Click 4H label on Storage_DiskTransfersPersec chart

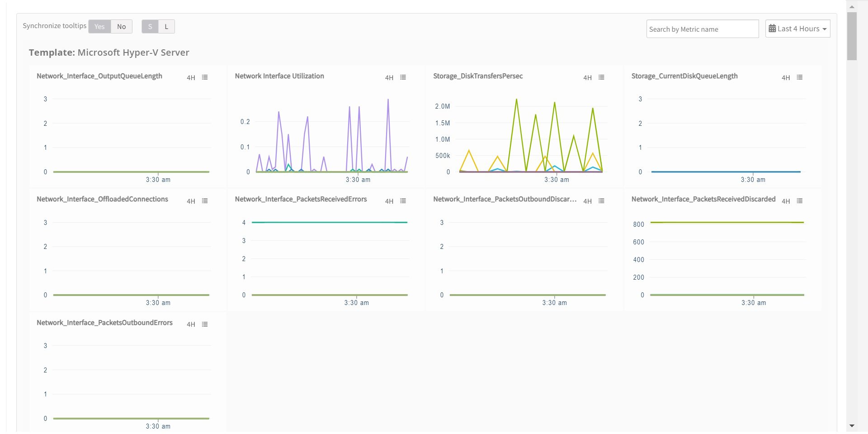click(588, 78)
